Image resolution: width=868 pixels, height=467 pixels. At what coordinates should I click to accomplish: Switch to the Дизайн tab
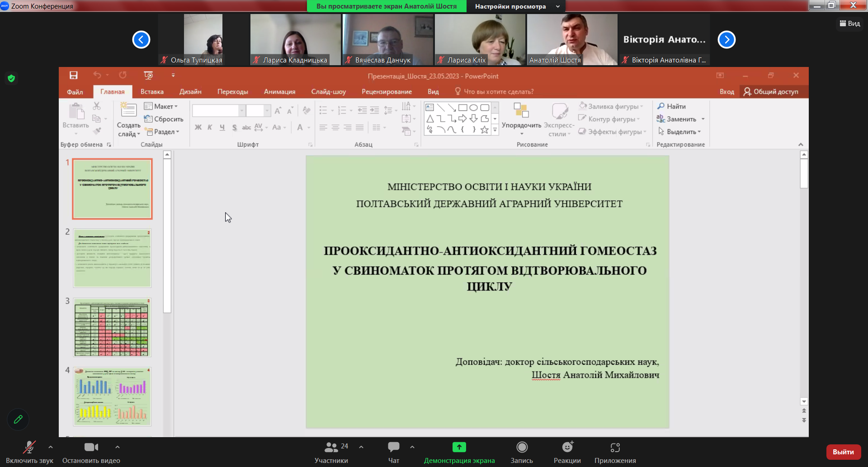pyautogui.click(x=190, y=91)
